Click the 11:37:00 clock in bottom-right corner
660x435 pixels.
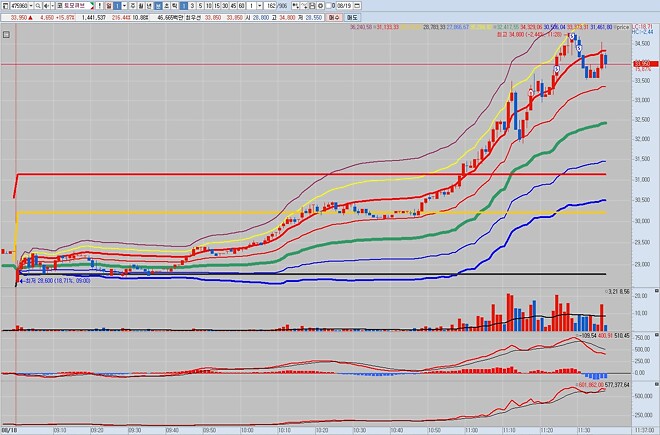click(x=645, y=430)
